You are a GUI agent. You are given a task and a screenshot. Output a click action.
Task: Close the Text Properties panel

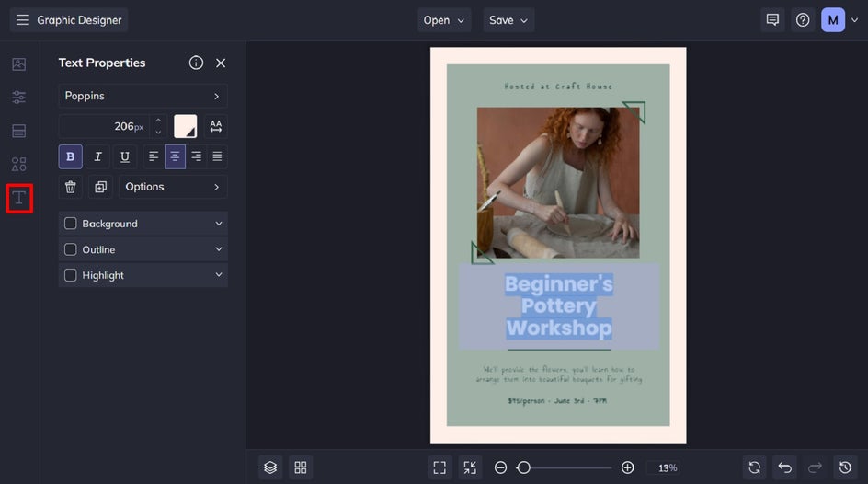[221, 63]
